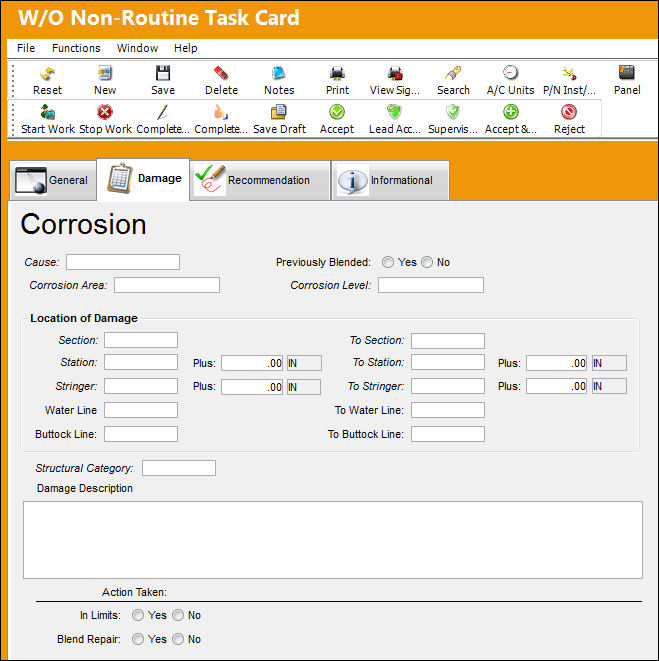Click the Plus field next to To Station
659x661 pixels.
point(557,363)
